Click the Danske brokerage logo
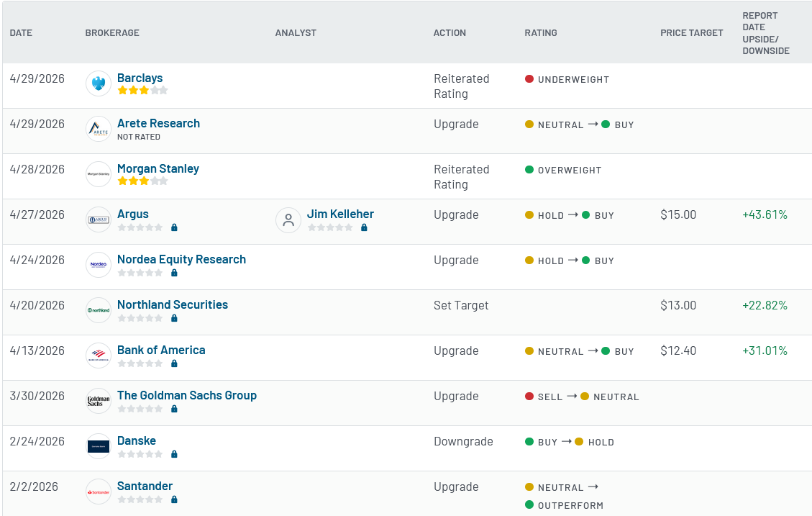 click(99, 446)
